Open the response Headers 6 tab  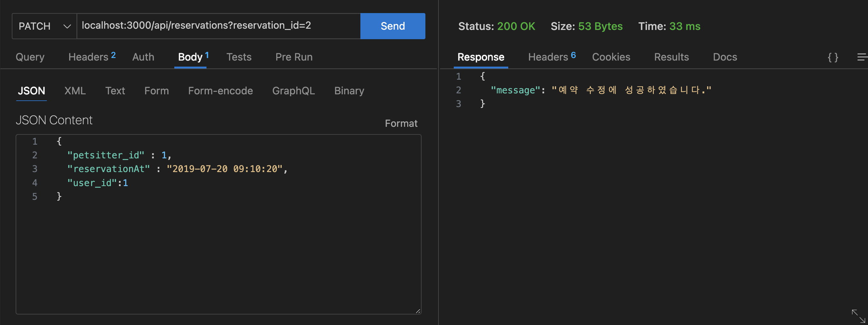pos(552,57)
